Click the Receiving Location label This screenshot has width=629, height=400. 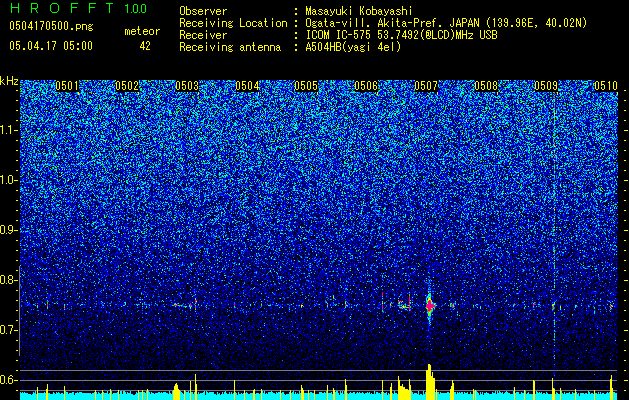tap(233, 23)
